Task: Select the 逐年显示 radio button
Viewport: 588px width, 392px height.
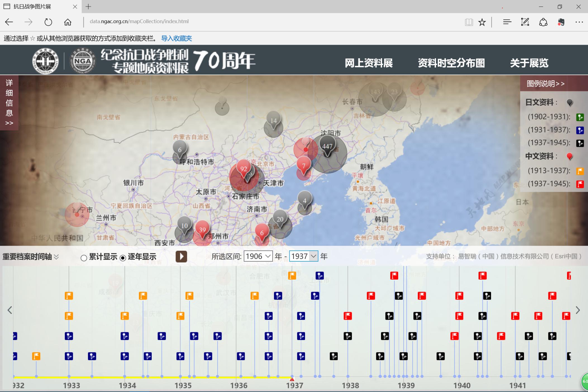Action: click(123, 258)
